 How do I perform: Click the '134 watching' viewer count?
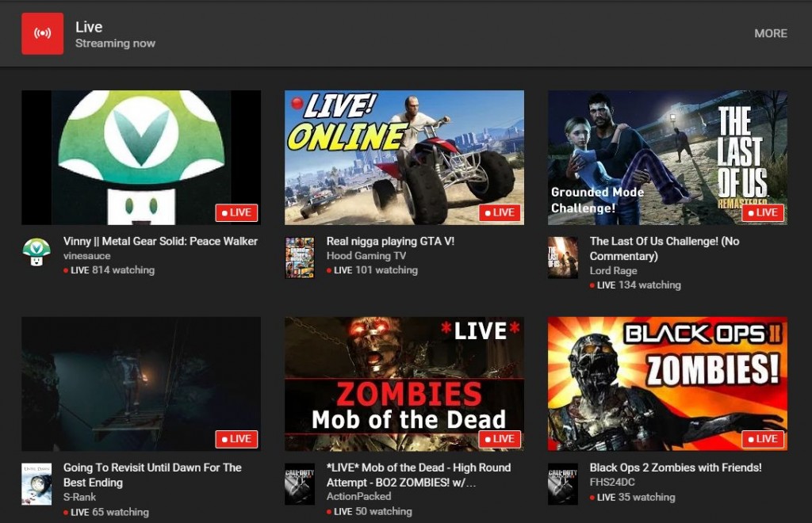(x=649, y=285)
